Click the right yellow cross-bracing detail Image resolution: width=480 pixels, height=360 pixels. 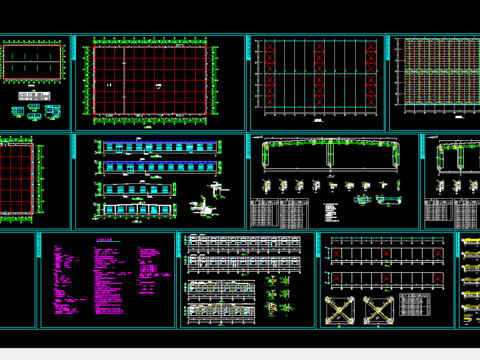click(x=378, y=310)
